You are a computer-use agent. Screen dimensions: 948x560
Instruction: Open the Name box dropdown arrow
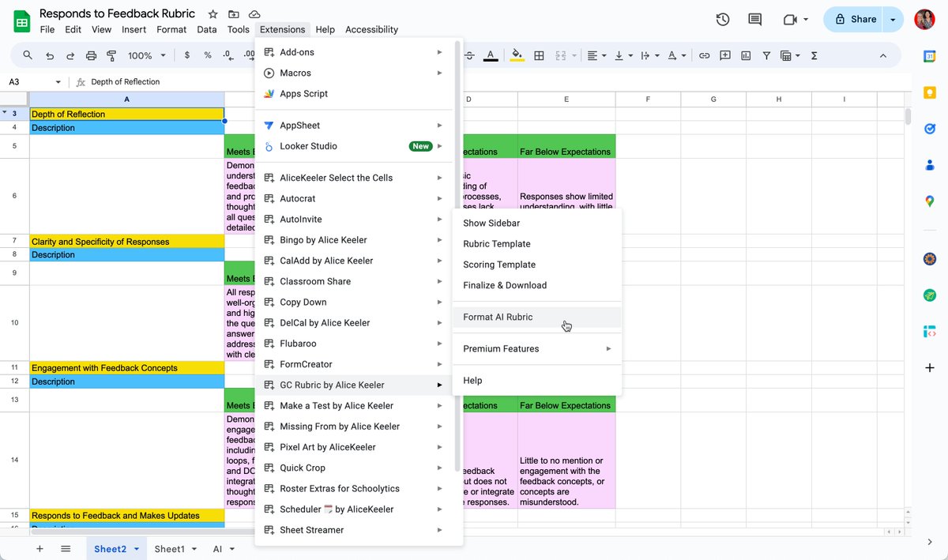pos(58,82)
